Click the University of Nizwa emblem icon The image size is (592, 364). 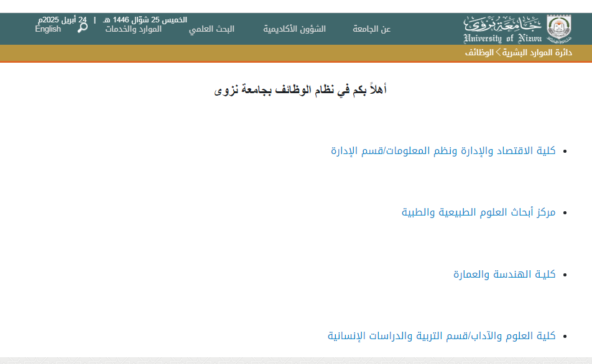(x=558, y=28)
